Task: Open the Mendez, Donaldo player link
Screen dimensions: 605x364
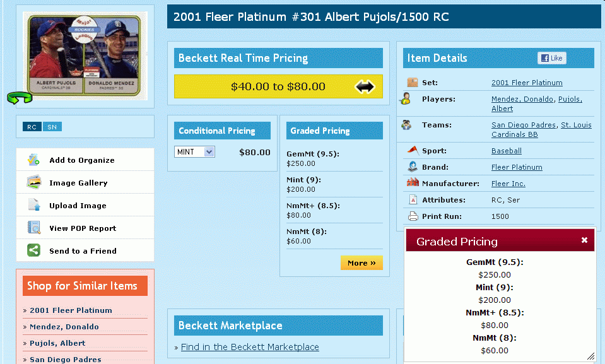Action: 522,99
